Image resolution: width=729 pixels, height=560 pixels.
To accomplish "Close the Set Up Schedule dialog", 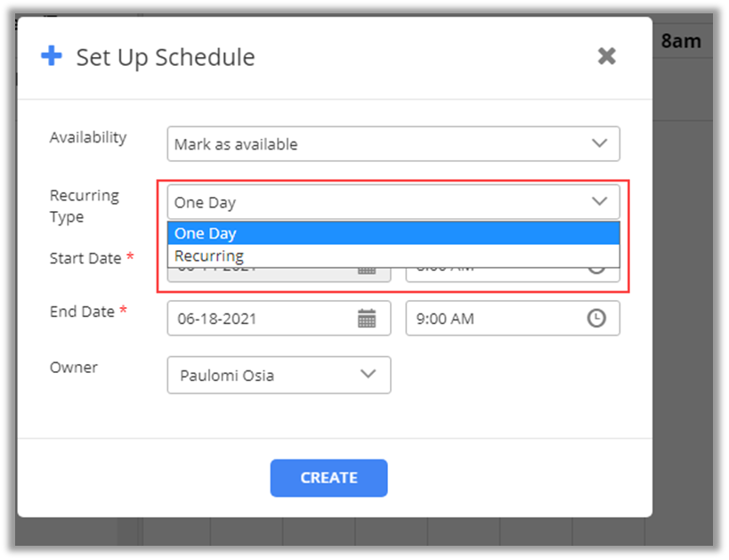I will 606,56.
